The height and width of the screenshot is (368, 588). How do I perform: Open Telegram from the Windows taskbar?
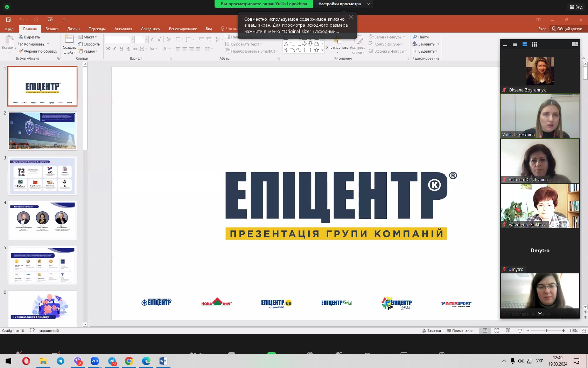[60, 361]
